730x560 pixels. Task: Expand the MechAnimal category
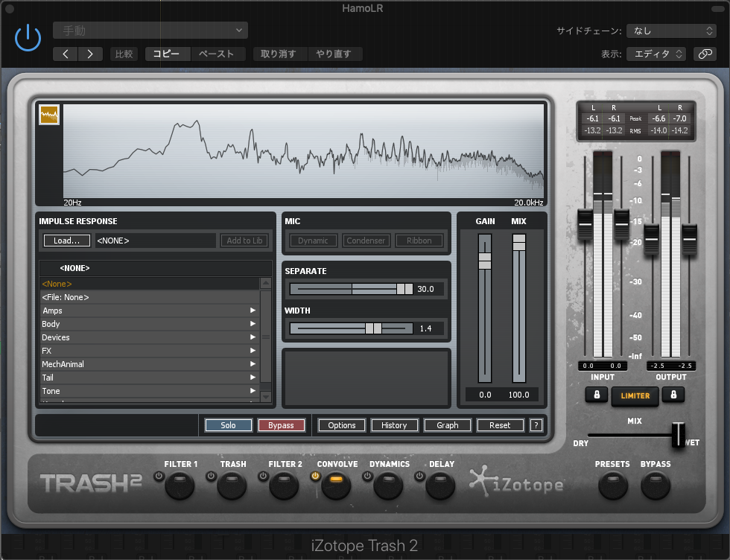coord(150,364)
